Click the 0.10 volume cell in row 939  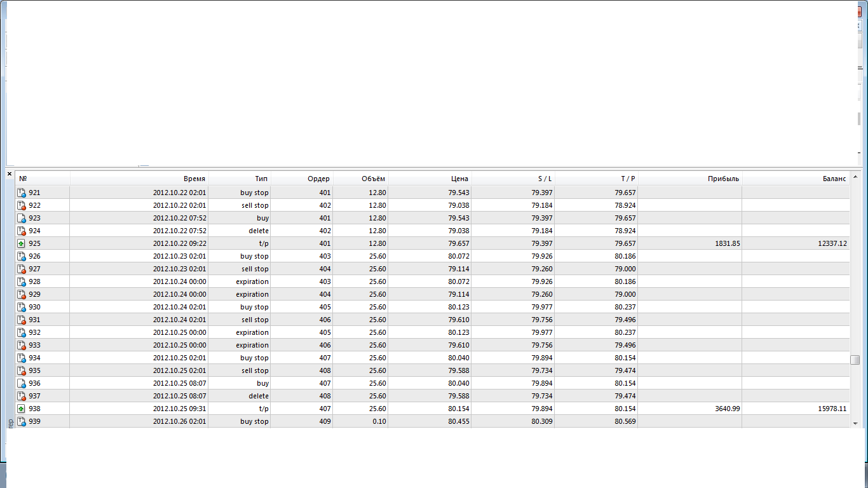pos(360,421)
